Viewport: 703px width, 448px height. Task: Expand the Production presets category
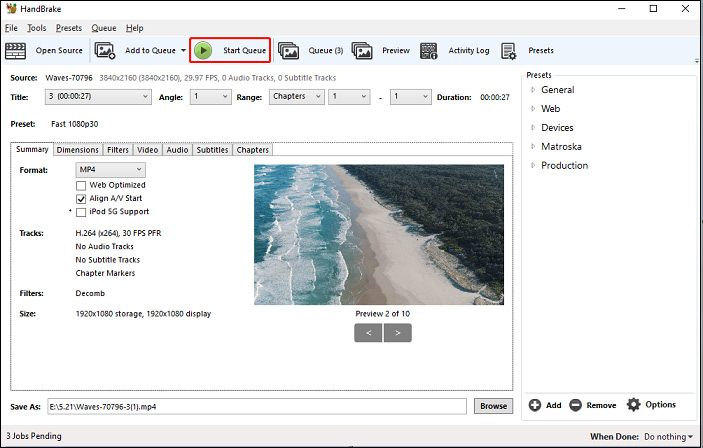click(533, 165)
